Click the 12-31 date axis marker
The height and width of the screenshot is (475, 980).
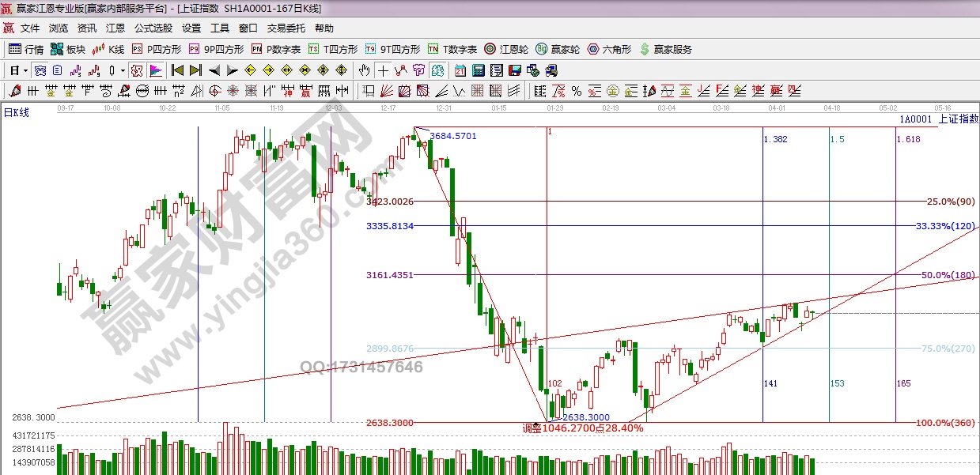tap(444, 107)
